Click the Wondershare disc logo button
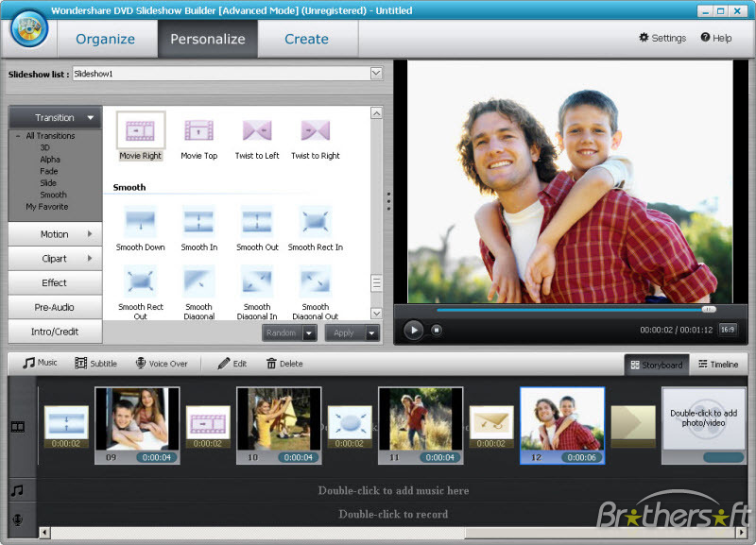756x545 pixels. coord(29,29)
